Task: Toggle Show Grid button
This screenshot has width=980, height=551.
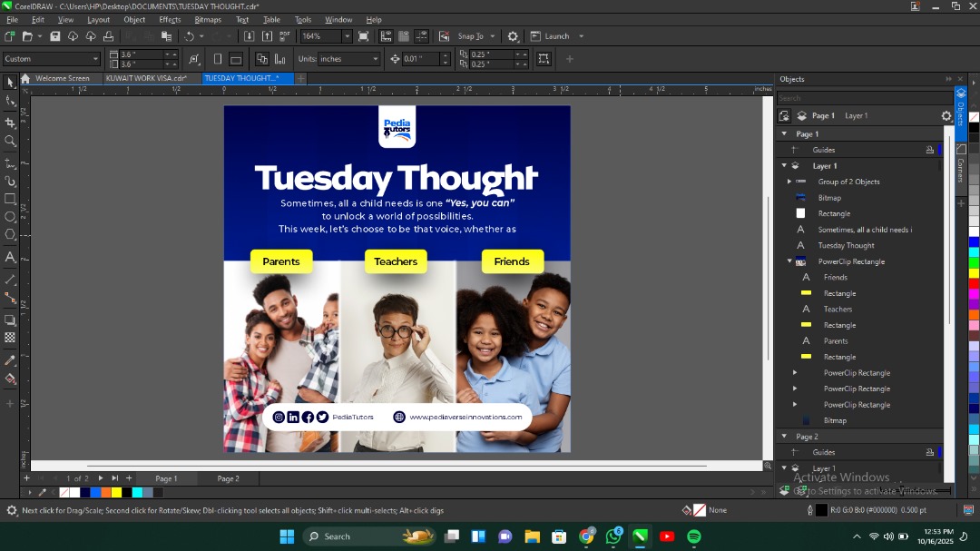Action: click(x=404, y=36)
